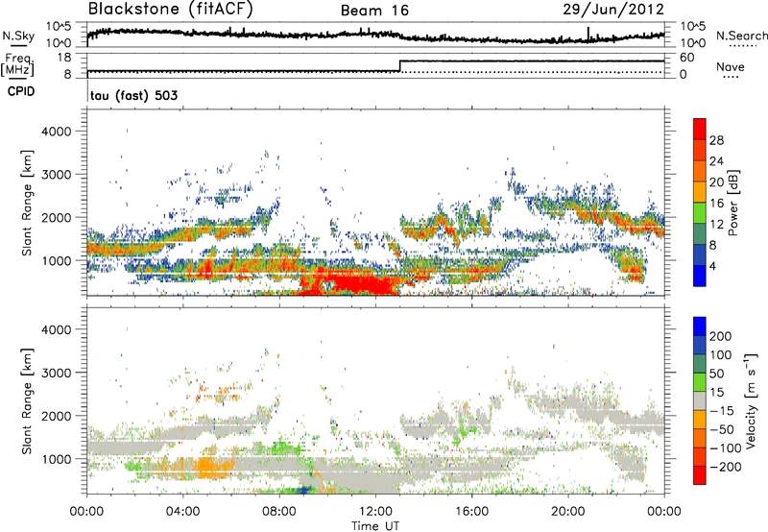
Task: Click the '16:00' time axis label
Action: click(471, 512)
